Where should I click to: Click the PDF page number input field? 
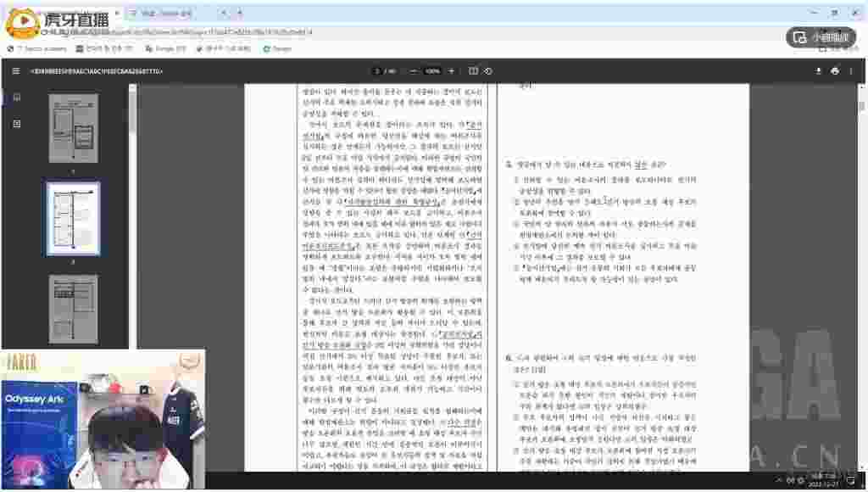tap(377, 71)
